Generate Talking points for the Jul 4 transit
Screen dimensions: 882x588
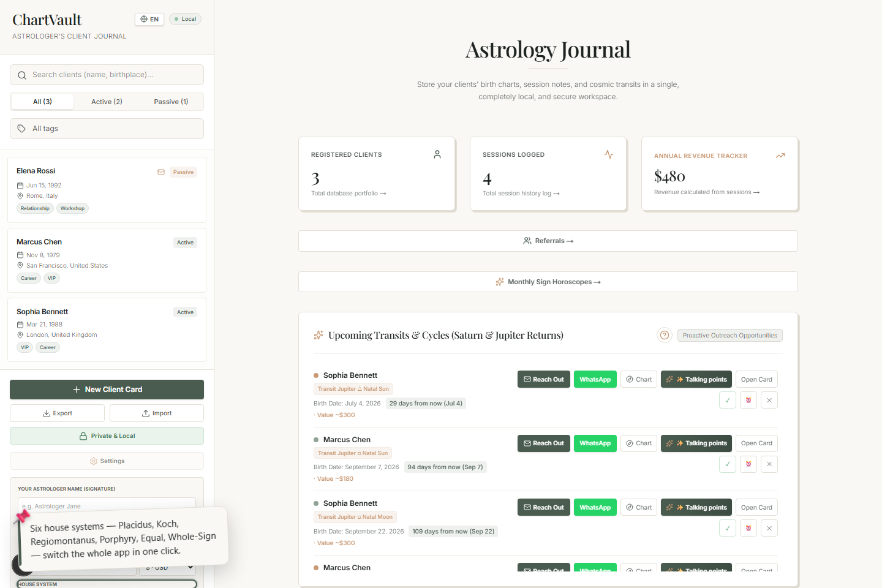click(x=696, y=379)
